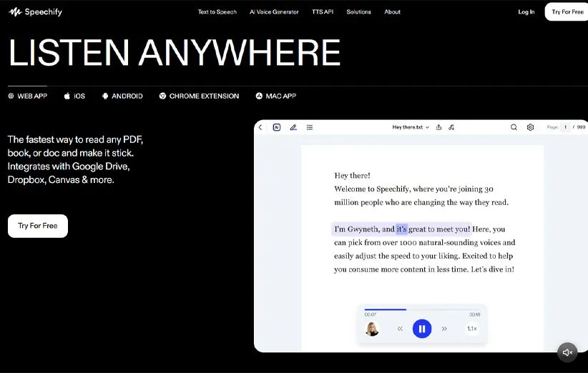Viewport: 588px width, 373px height.
Task: Unmute the video using the speaker icon
Action: [567, 352]
